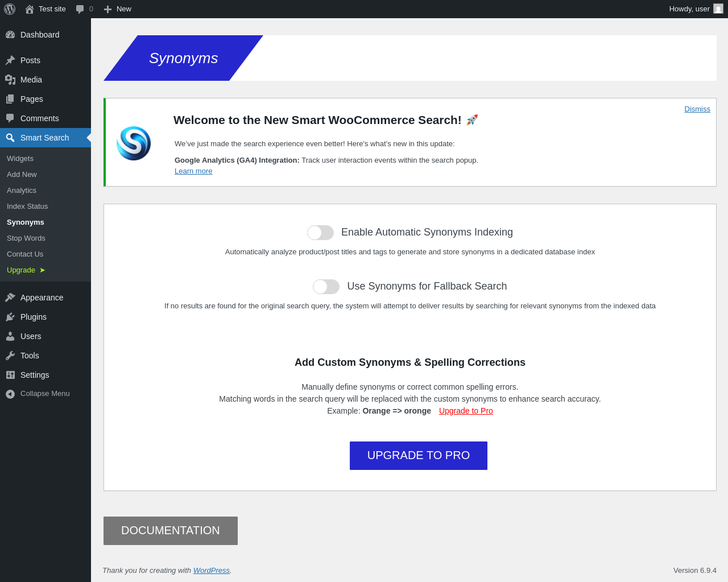This screenshot has width=728, height=582.
Task: Click the plus icon beside New
Action: pyautogui.click(x=107, y=9)
